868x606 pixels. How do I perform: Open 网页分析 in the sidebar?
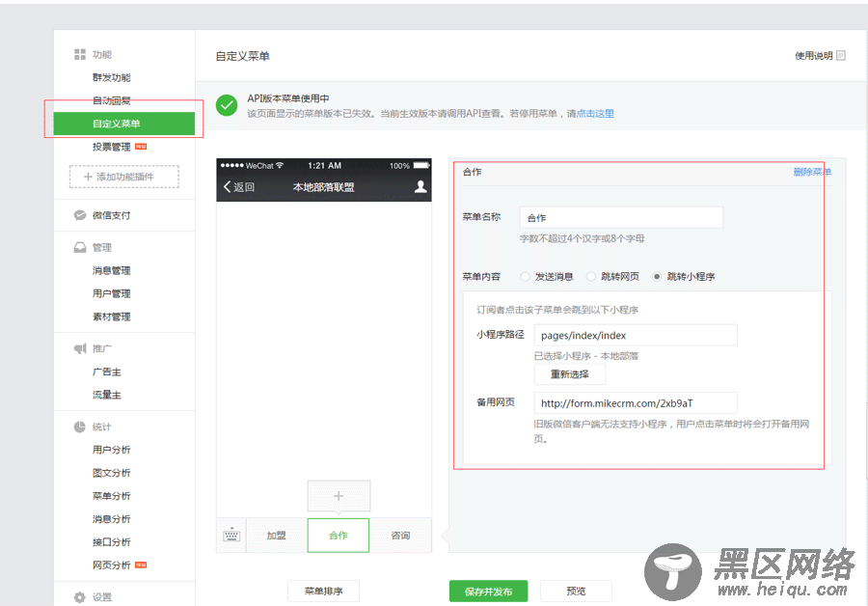pos(111,565)
